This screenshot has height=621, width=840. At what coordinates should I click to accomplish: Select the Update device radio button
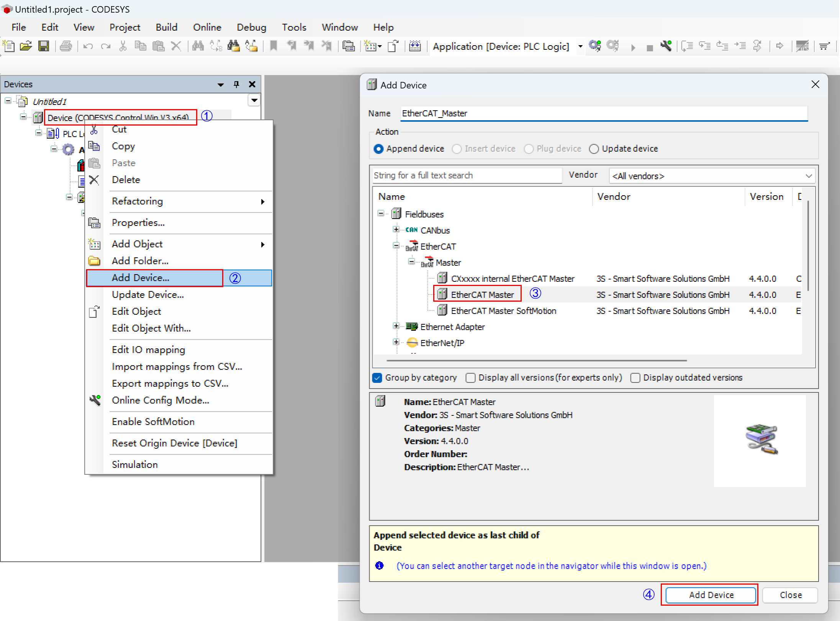tap(594, 149)
